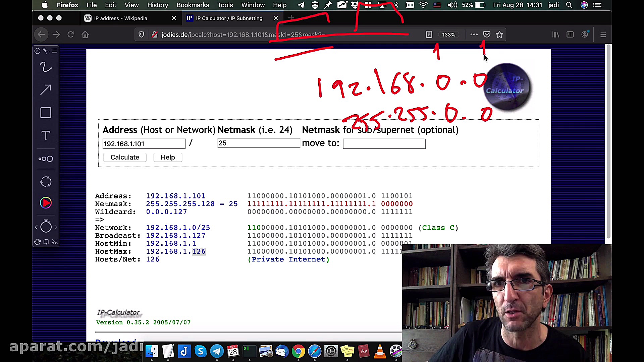644x362 pixels.
Task: Expand timer options with right chevron
Action: coord(56,227)
